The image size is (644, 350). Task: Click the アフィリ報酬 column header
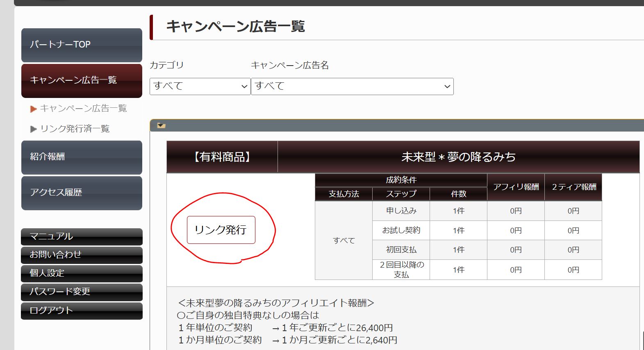[x=515, y=187]
